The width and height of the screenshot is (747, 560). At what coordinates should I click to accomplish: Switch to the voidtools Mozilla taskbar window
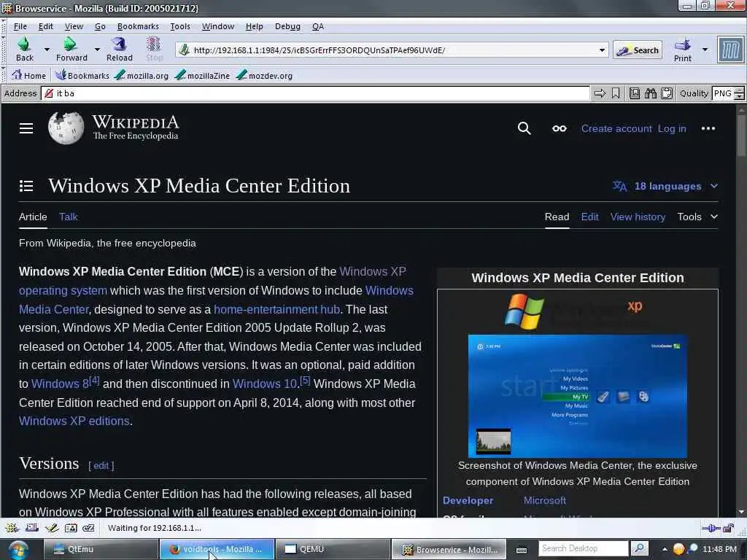click(217, 549)
